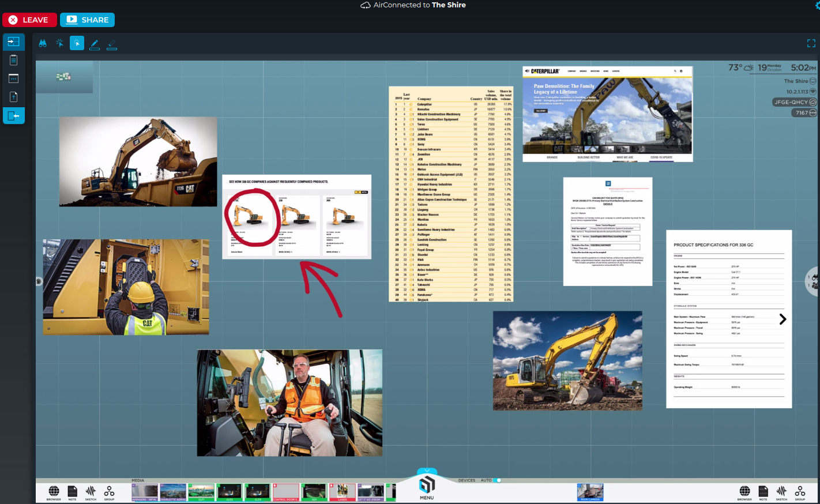Click the MEDIA tray label
Image resolution: width=820 pixels, height=504 pixels.
coord(138,480)
